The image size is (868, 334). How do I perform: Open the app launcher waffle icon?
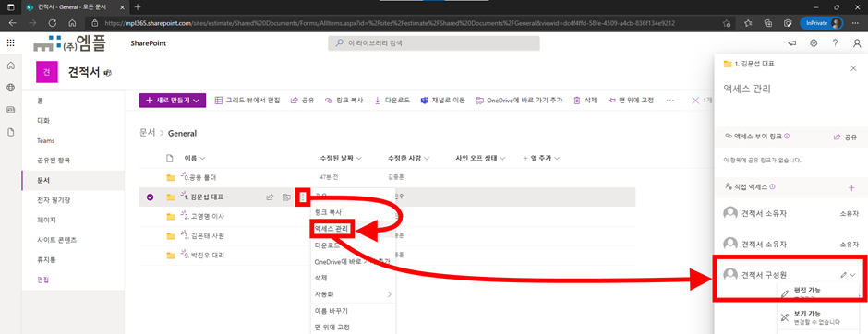pyautogui.click(x=10, y=43)
